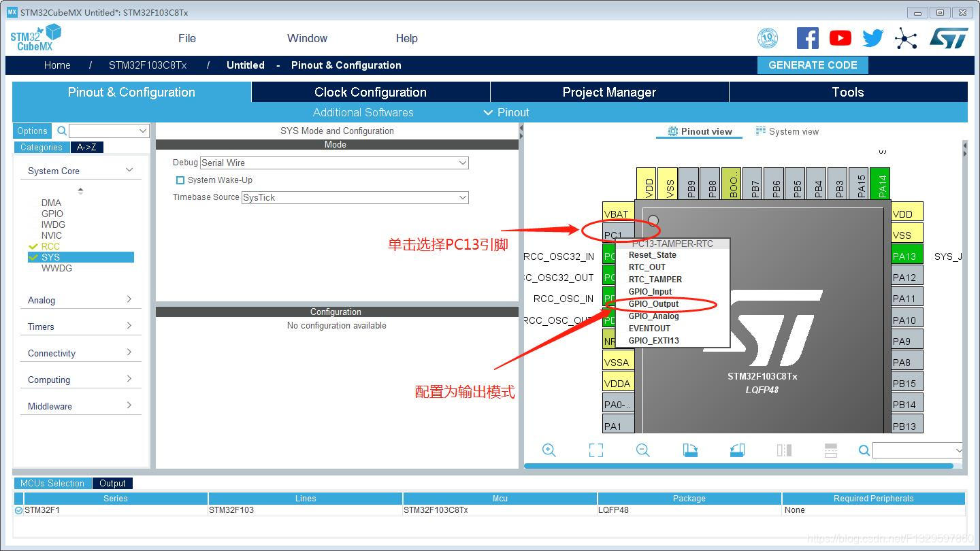This screenshot has height=551, width=980.
Task: Open the Twitter icon link
Action: tap(872, 38)
